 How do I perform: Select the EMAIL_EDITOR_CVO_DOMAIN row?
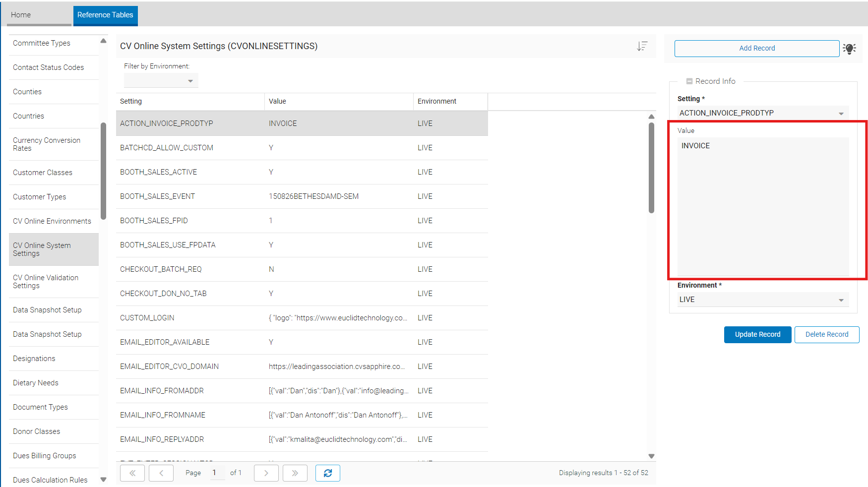coord(302,366)
